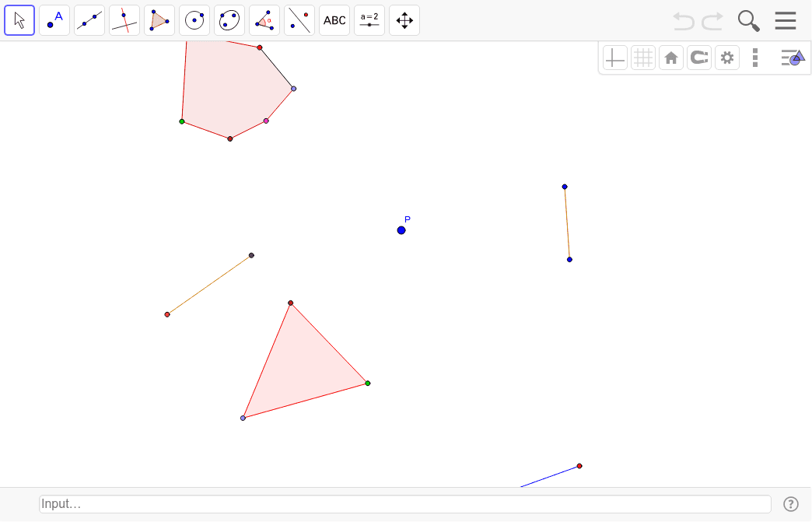Image resolution: width=812 pixels, height=522 pixels.
Task: Select the Ellipse conic tool
Action: [229, 21]
